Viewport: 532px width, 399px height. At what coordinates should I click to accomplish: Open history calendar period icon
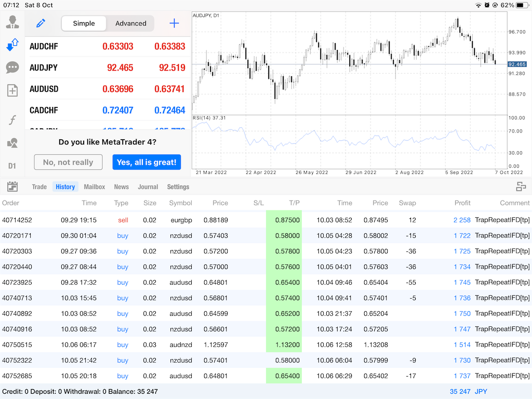pyautogui.click(x=12, y=187)
